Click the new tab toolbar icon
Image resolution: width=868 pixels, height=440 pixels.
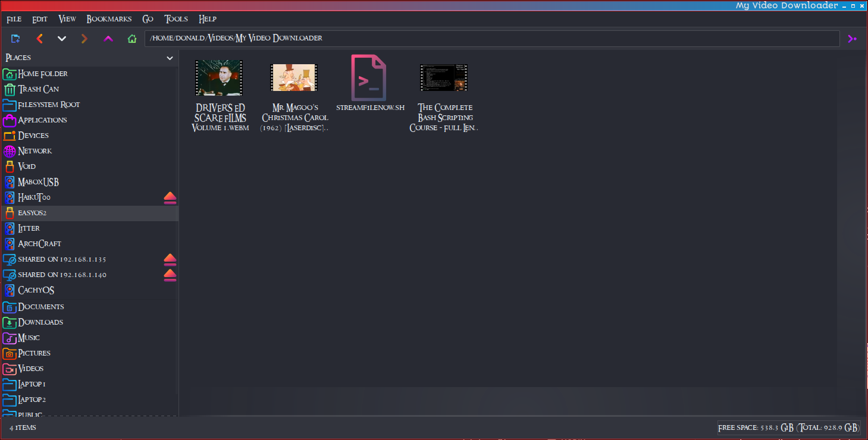15,39
